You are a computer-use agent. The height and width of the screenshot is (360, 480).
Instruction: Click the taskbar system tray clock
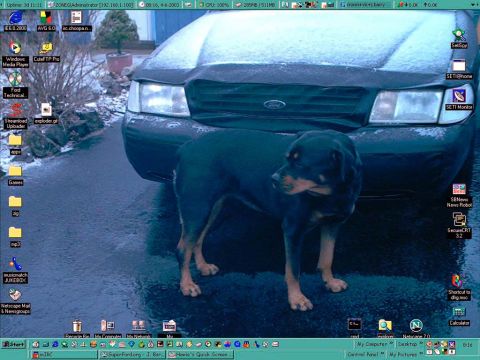coord(467,345)
